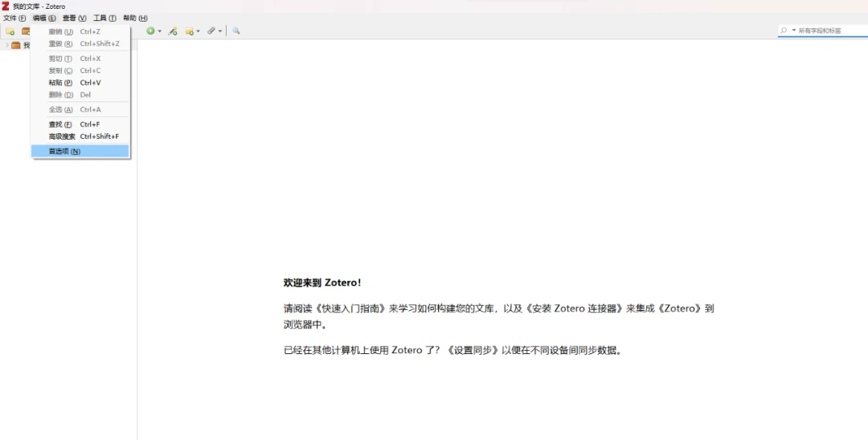This screenshot has height=440, width=868.
Task: Click the green New Item plus icon
Action: point(150,31)
